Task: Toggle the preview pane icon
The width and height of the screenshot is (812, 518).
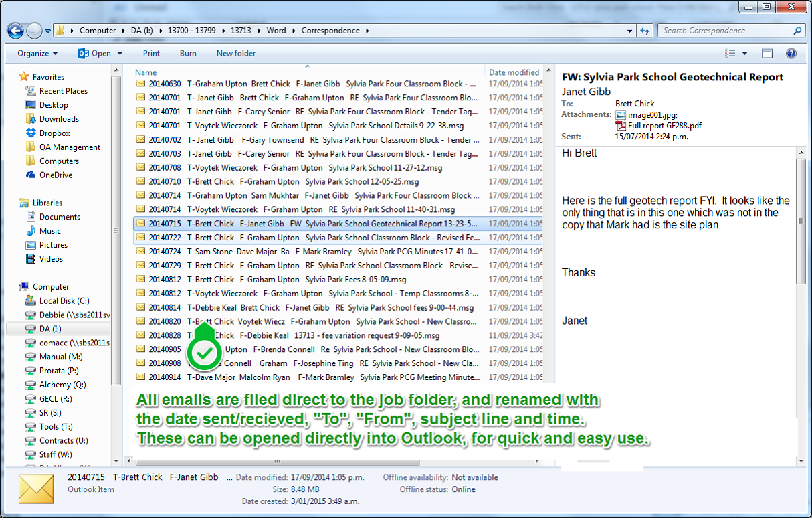Action: tap(767, 54)
